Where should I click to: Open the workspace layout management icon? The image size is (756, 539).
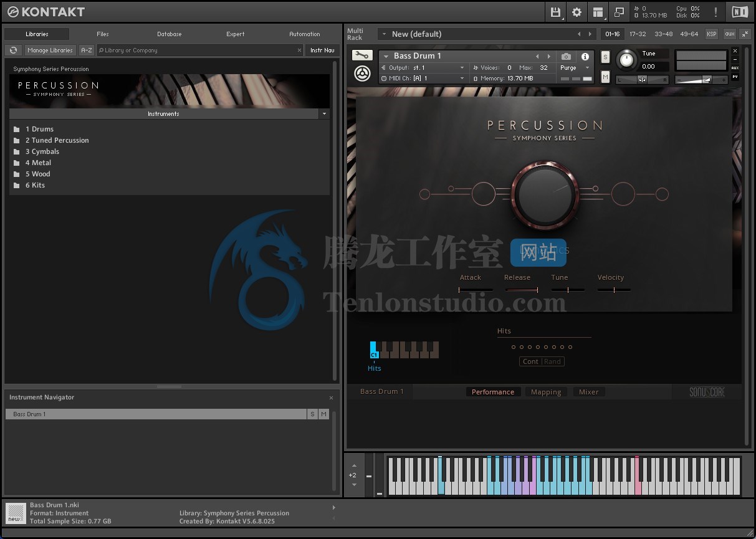(x=598, y=12)
